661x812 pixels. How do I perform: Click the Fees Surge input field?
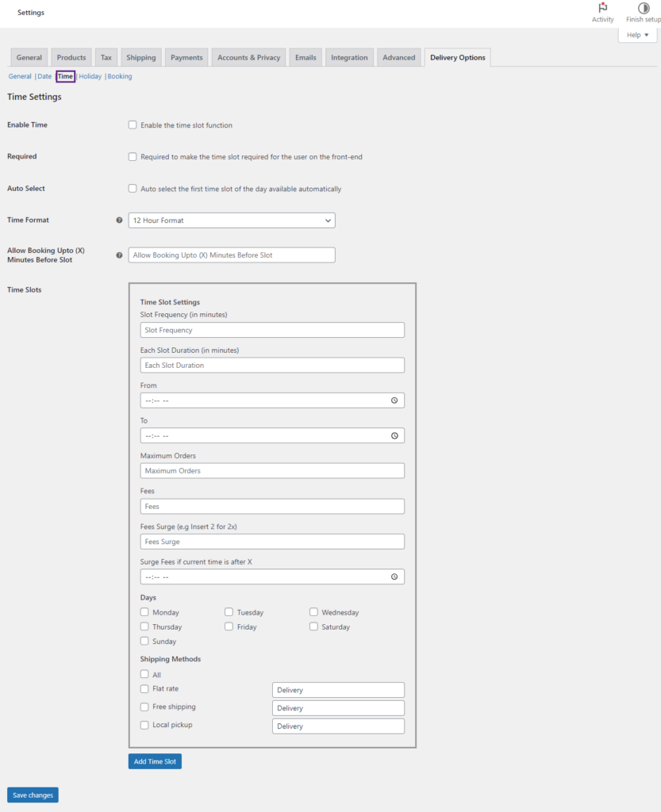pyautogui.click(x=272, y=542)
